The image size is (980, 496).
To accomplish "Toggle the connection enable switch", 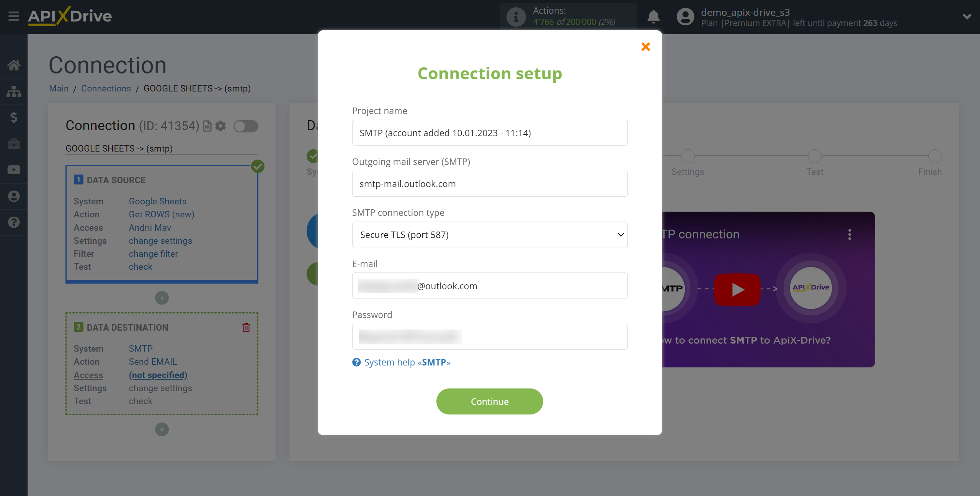I will tap(246, 126).
